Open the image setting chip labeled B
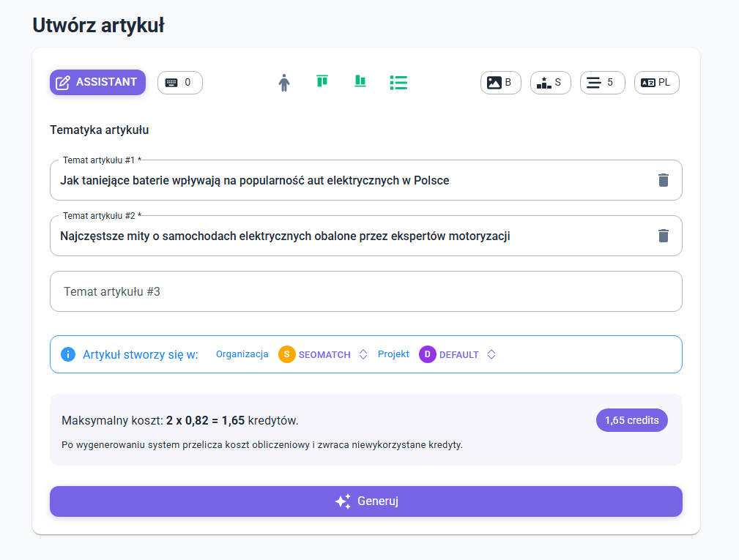Screen dimensions: 739x560 pyautogui.click(x=500, y=83)
